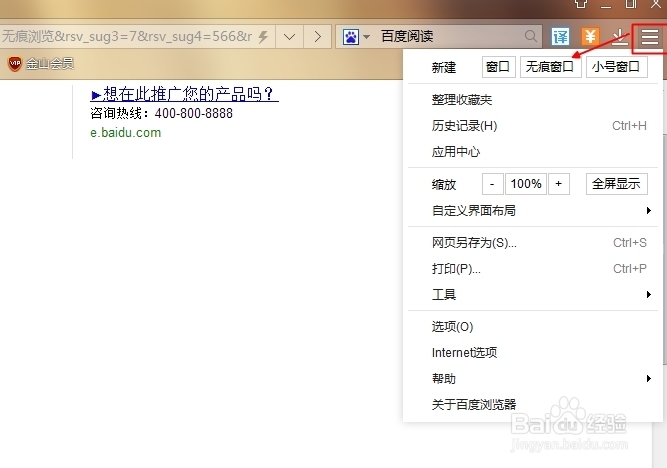Select 整理收藏夹 menu item
Screen dimensions: 667x468
click(533, 100)
